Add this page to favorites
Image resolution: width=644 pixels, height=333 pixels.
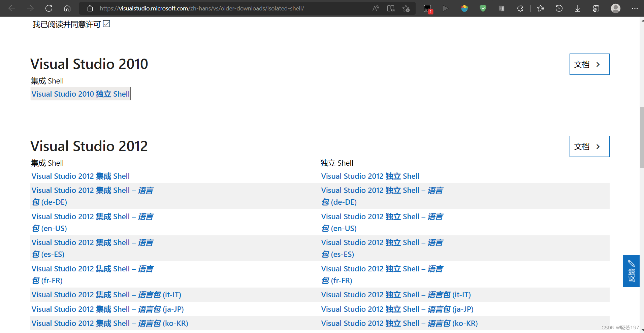click(406, 8)
